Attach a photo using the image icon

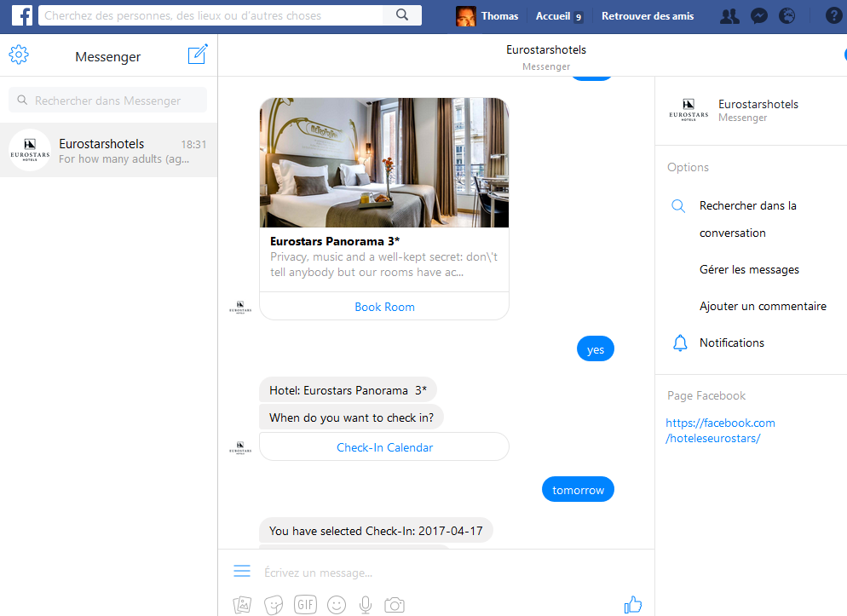tap(243, 605)
